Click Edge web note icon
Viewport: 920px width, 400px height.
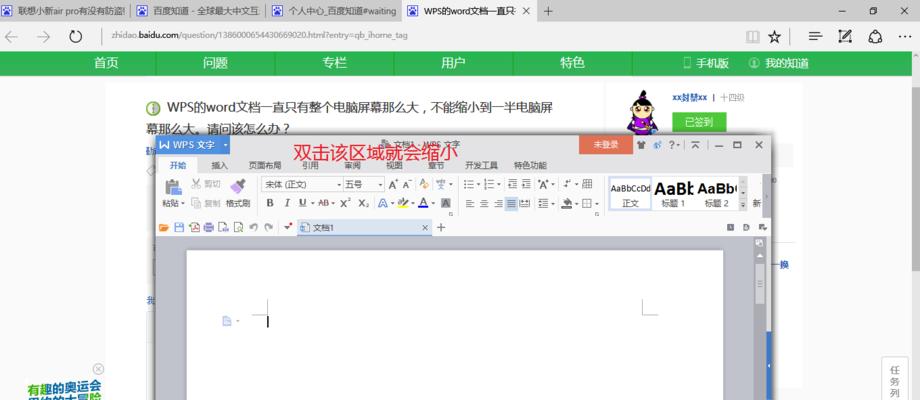tap(844, 37)
